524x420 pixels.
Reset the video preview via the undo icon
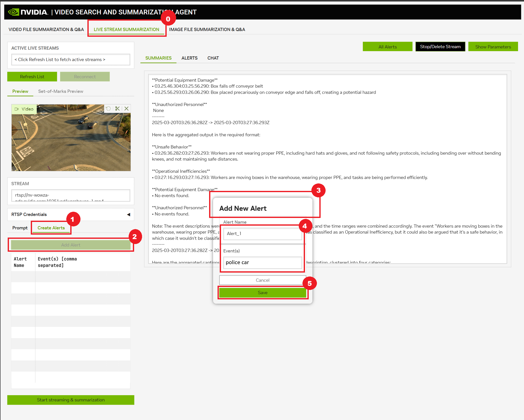point(108,108)
